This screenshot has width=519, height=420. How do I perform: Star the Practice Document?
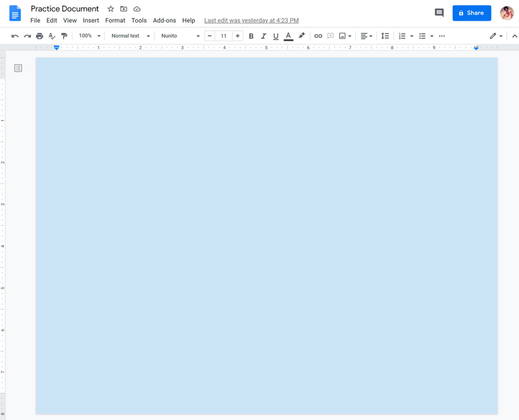click(110, 9)
